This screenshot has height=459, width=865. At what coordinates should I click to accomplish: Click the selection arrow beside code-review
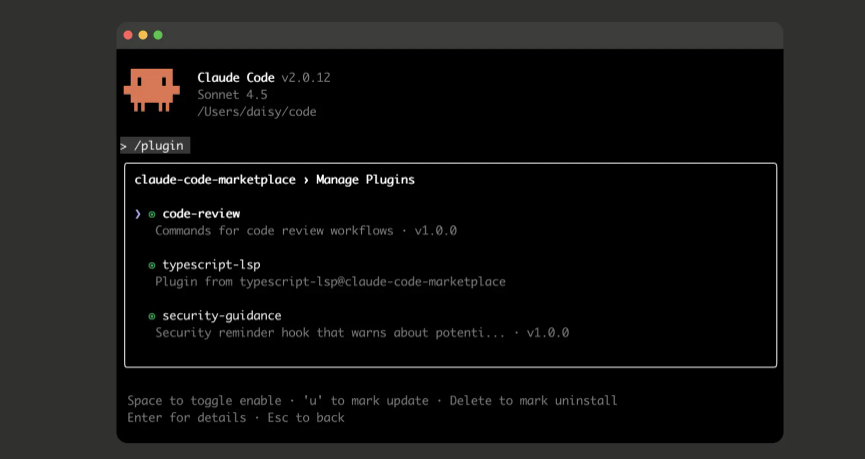[x=138, y=214]
